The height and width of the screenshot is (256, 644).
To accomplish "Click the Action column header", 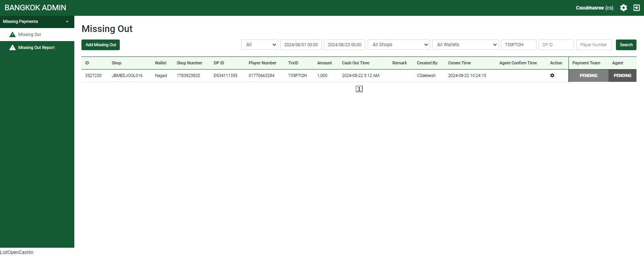I will click(x=556, y=63).
